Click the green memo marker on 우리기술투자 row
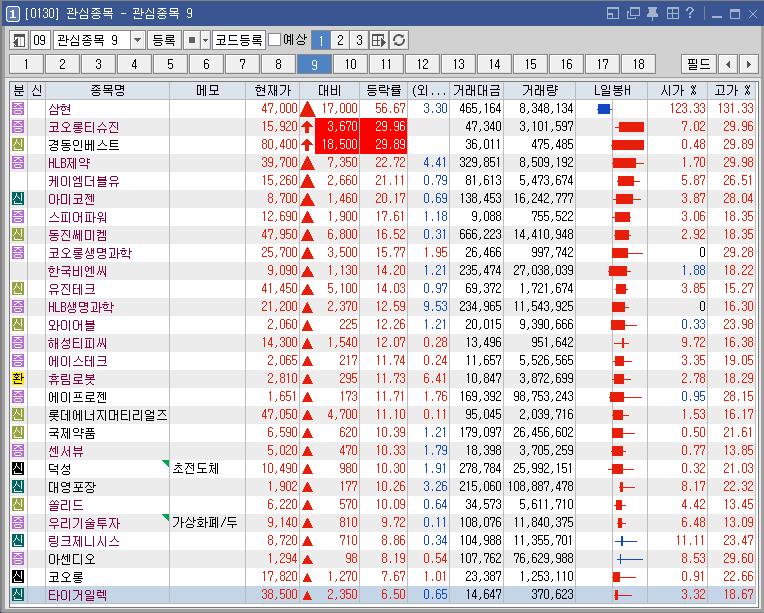The image size is (764, 613). (x=166, y=517)
